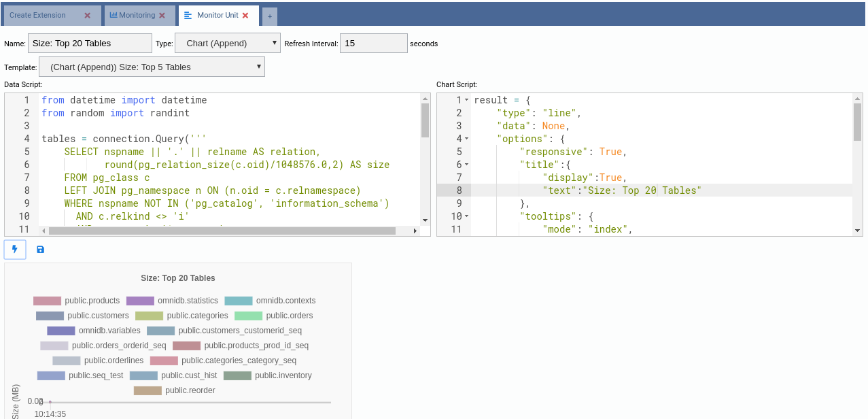Collapse the code fold at line 4
Image resolution: width=868 pixels, height=419 pixels.
[x=467, y=139]
